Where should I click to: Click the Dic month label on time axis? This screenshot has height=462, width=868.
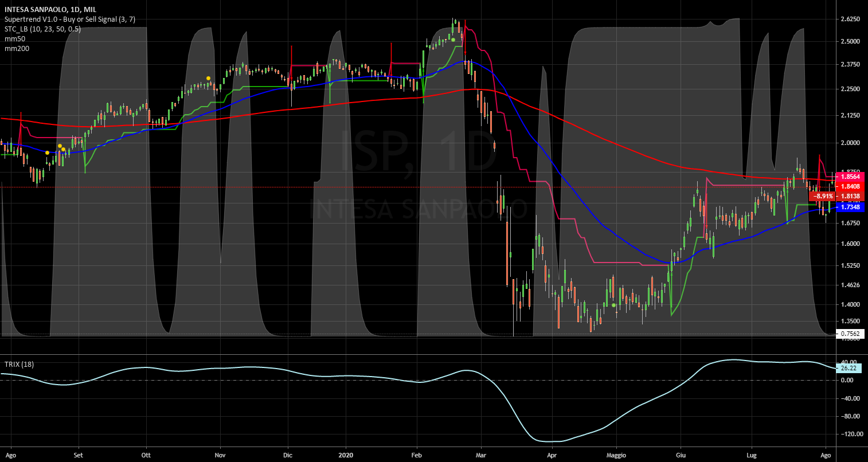(288, 456)
